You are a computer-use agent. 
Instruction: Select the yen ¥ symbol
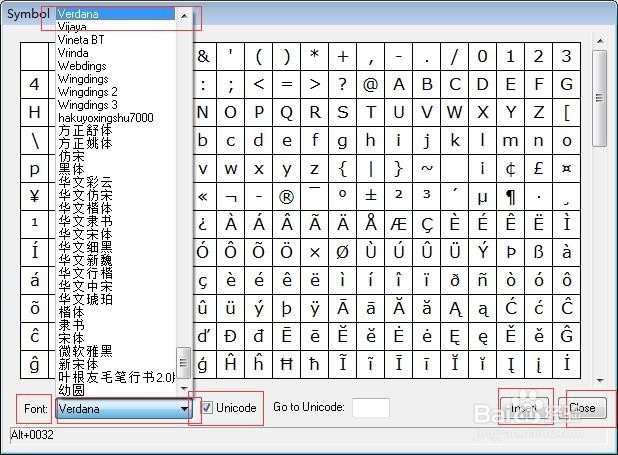pos(35,196)
